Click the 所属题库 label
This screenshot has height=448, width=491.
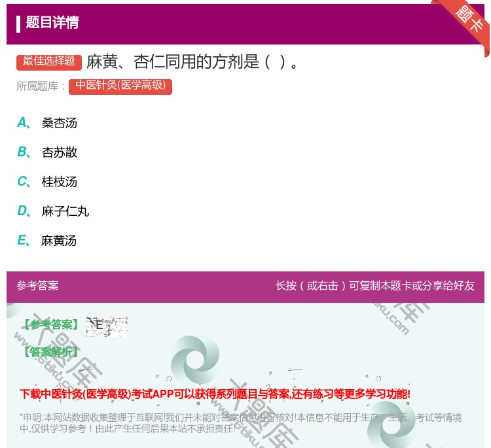click(41, 86)
